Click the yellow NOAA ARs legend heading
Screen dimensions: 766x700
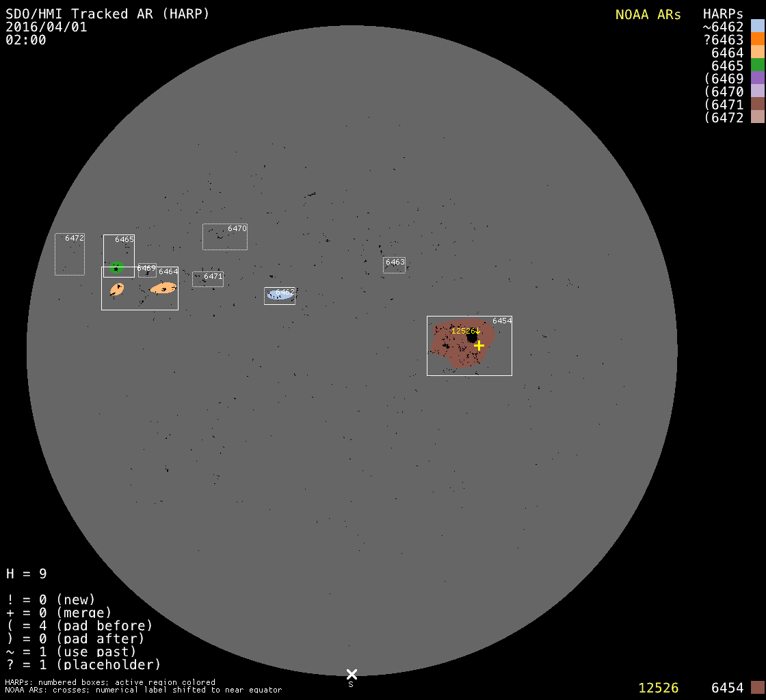[648, 14]
